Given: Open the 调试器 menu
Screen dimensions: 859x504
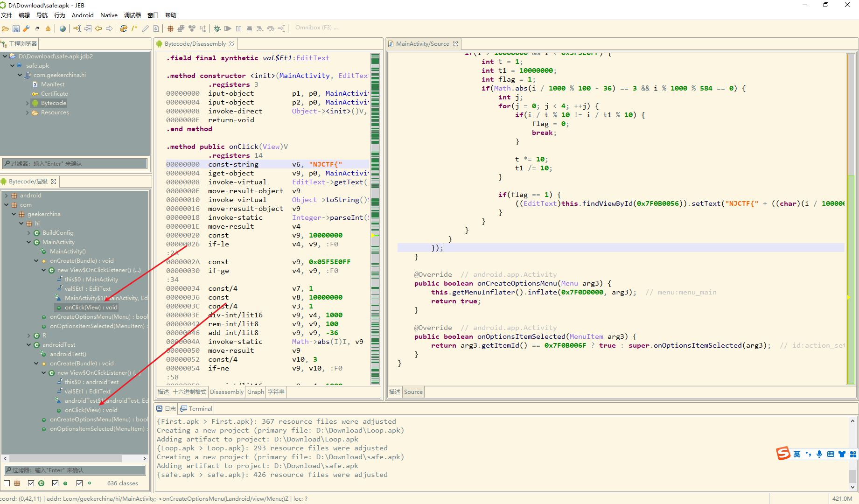Looking at the screenshot, I should [x=133, y=15].
